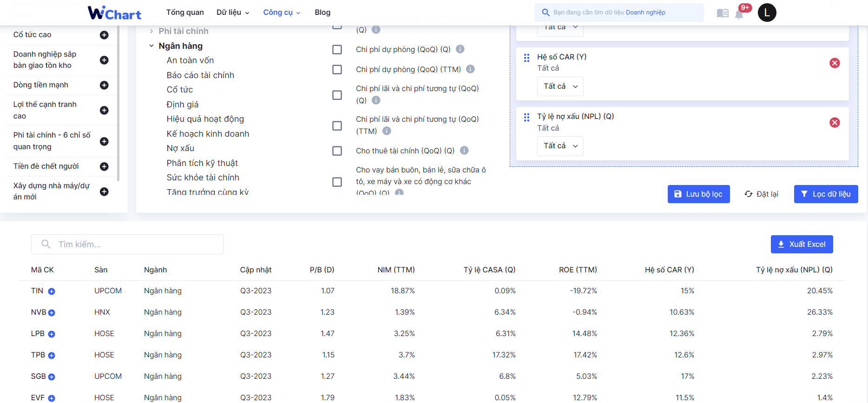Select An toàn vốn category
Screen dimensions: 868x403
pyautogui.click(x=190, y=60)
